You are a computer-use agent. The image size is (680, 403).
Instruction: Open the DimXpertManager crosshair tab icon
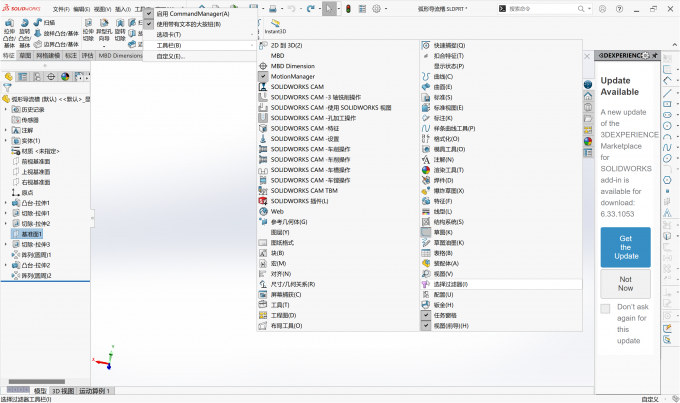[51, 77]
